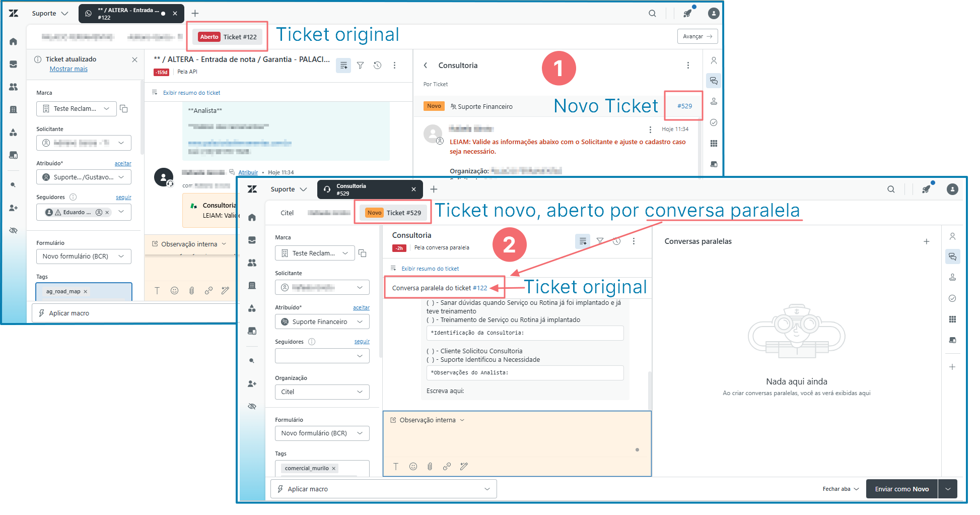This screenshot has width=980, height=515.
Task: Click Exibir resumo do ticket in the ticket #529 window
Action: [430, 269]
